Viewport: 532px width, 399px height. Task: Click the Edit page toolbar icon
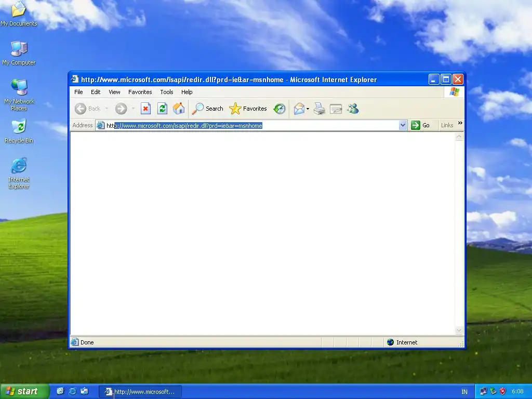tap(336, 109)
